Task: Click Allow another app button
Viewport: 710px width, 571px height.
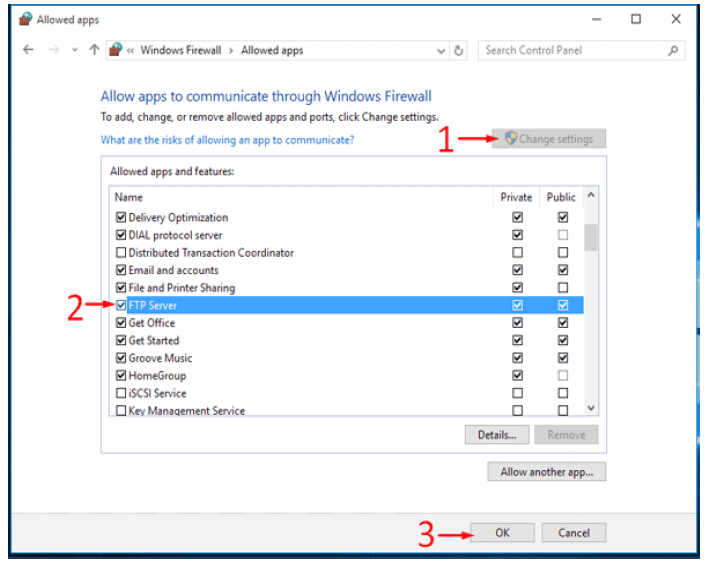Action: coord(547,472)
